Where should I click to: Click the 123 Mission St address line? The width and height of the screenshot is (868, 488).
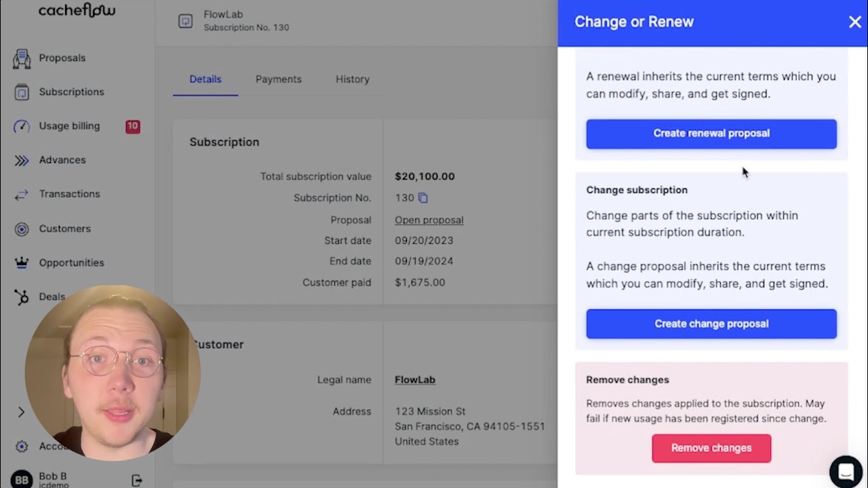click(431, 411)
